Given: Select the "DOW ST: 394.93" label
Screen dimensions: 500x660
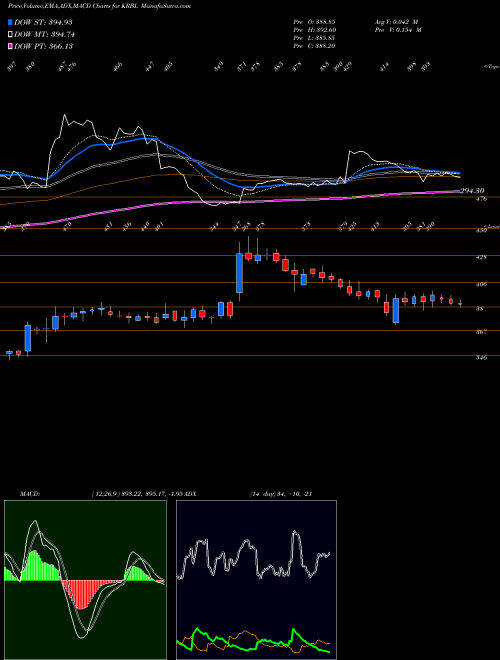Looking at the screenshot, I should 44,22.
